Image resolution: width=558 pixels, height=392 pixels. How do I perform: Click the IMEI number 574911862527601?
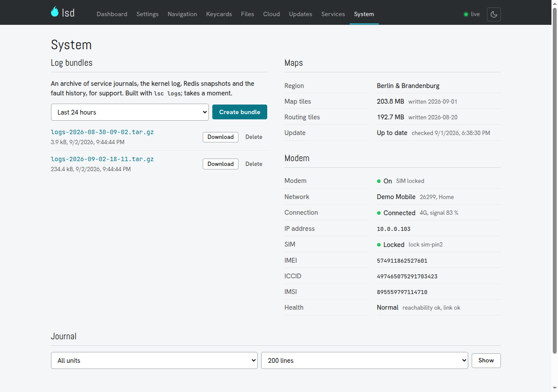coord(402,260)
